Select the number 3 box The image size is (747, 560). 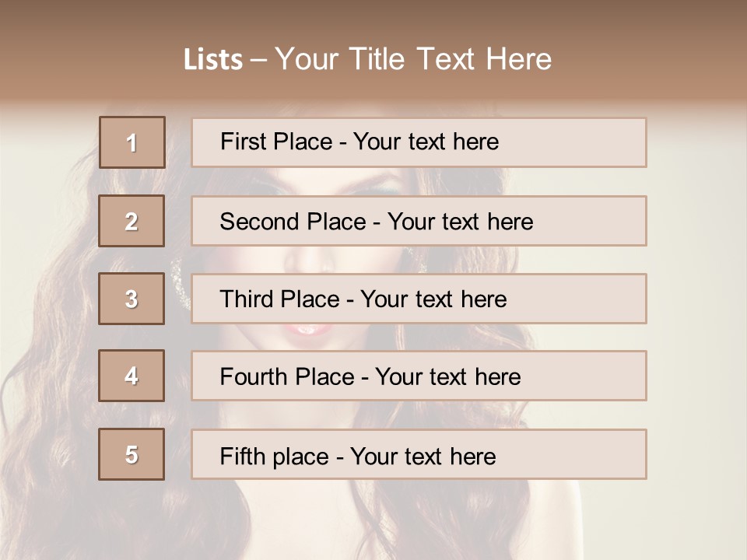click(132, 299)
